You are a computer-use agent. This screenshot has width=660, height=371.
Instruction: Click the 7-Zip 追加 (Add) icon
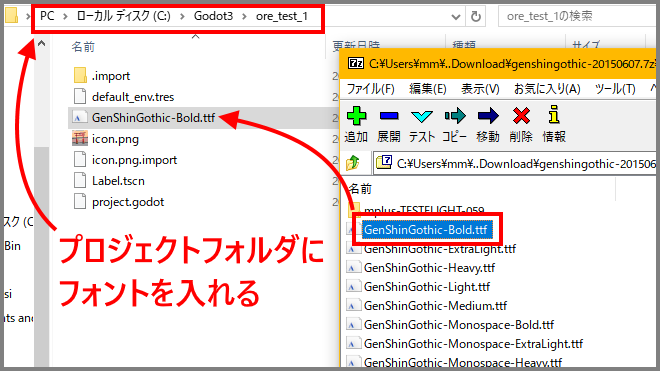(x=356, y=116)
